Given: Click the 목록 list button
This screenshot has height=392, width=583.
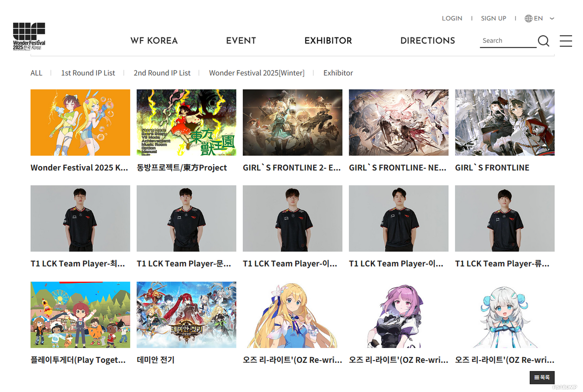Looking at the screenshot, I should pyautogui.click(x=542, y=377).
